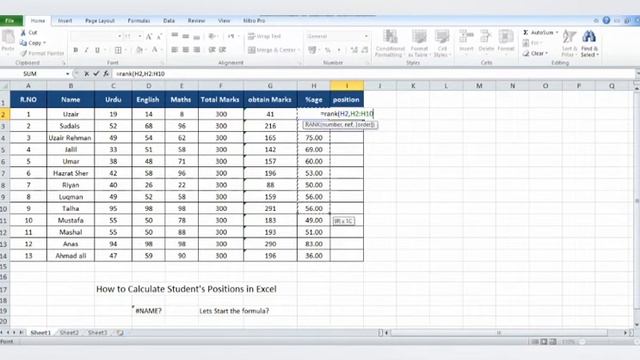Toggle Italic formatting

click(x=86, y=50)
